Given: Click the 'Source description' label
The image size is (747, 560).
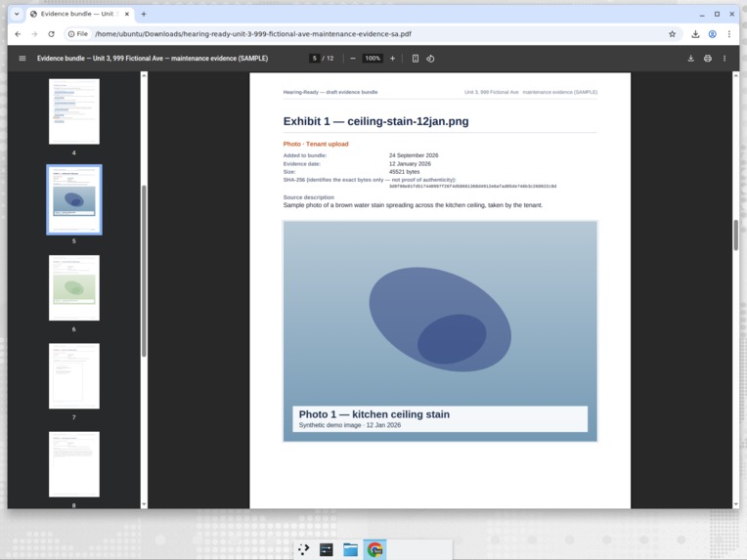Looking at the screenshot, I should (309, 197).
